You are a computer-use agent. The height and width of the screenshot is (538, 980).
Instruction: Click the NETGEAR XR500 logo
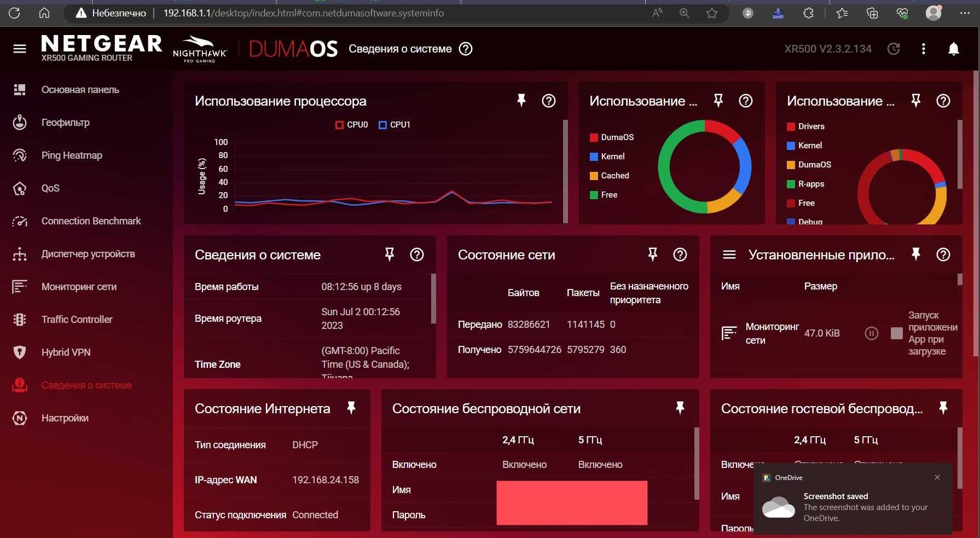(x=102, y=48)
